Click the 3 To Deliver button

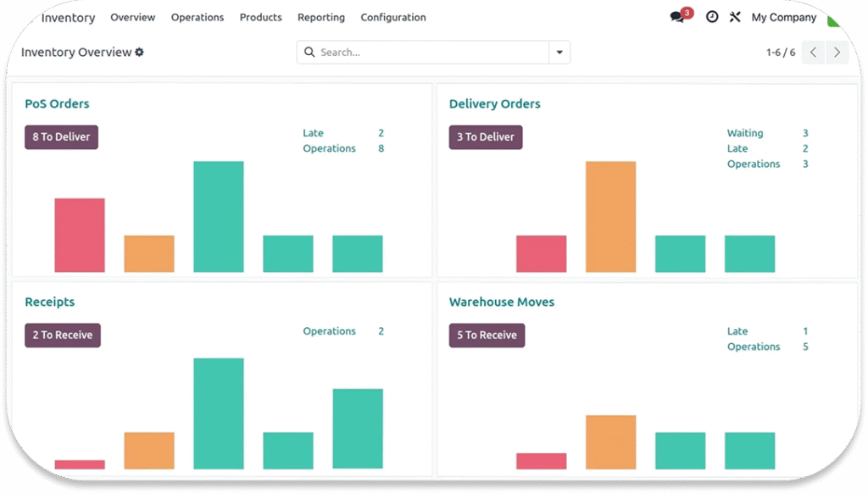pyautogui.click(x=486, y=137)
